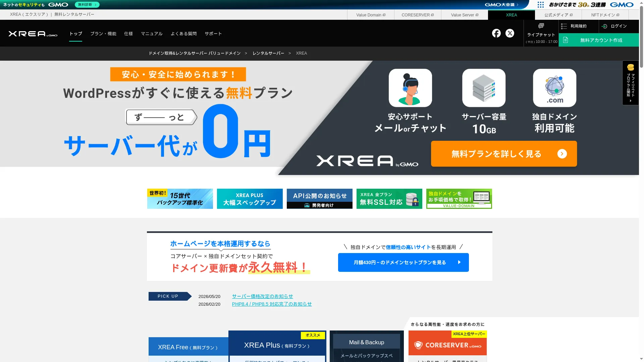Select the XREA service tab
The width and height of the screenshot is (644, 362).
pos(512,15)
